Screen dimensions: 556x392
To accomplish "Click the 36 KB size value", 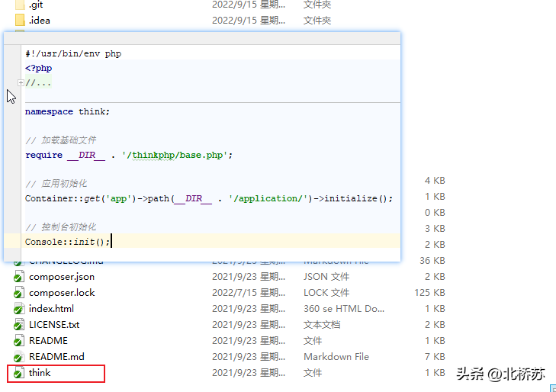I will (x=432, y=261).
